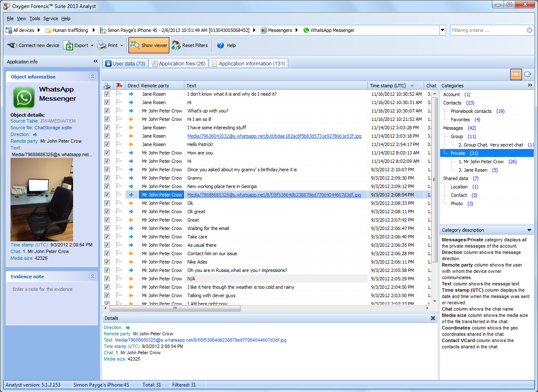Click the Reset Filters icon
Screen dimensions: 538x392
coord(176,45)
